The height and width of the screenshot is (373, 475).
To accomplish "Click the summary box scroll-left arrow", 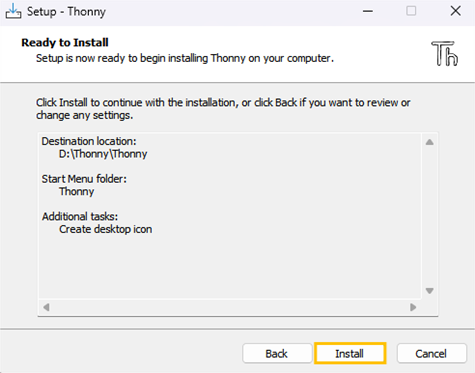I will pyautogui.click(x=46, y=307).
